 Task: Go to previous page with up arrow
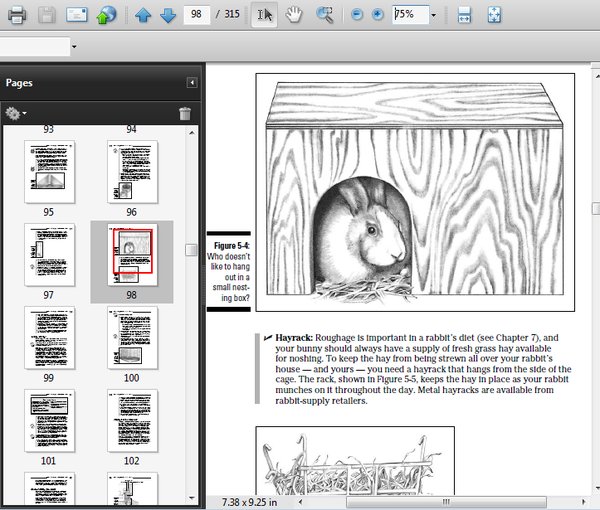[143, 15]
